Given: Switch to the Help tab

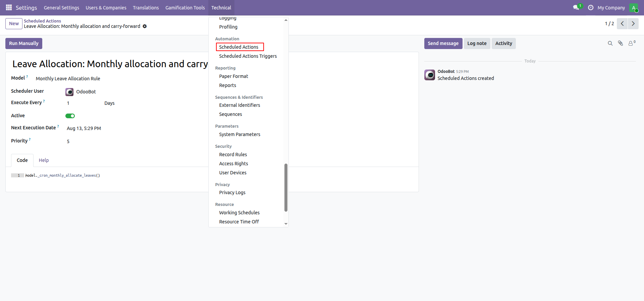Looking at the screenshot, I should 44,160.
